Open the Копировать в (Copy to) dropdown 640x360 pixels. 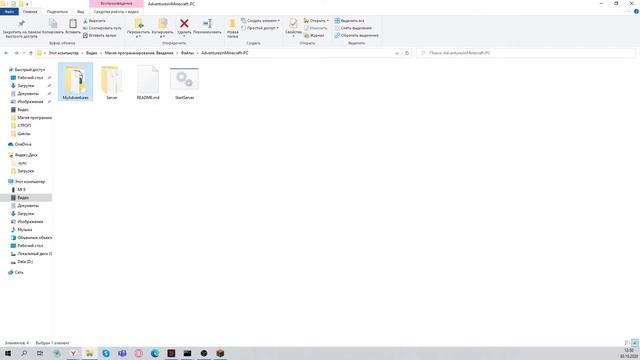[162, 29]
